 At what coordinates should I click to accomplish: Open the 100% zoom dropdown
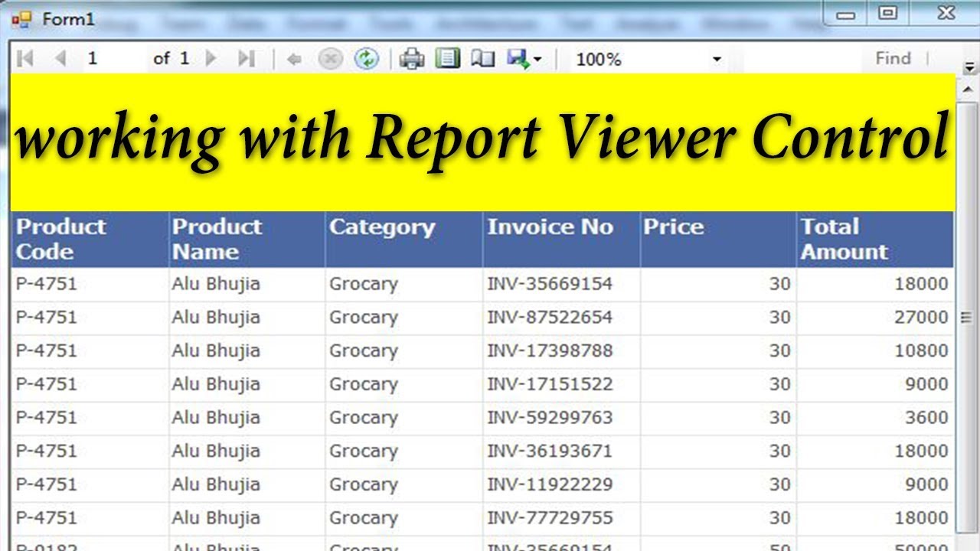tap(648, 59)
